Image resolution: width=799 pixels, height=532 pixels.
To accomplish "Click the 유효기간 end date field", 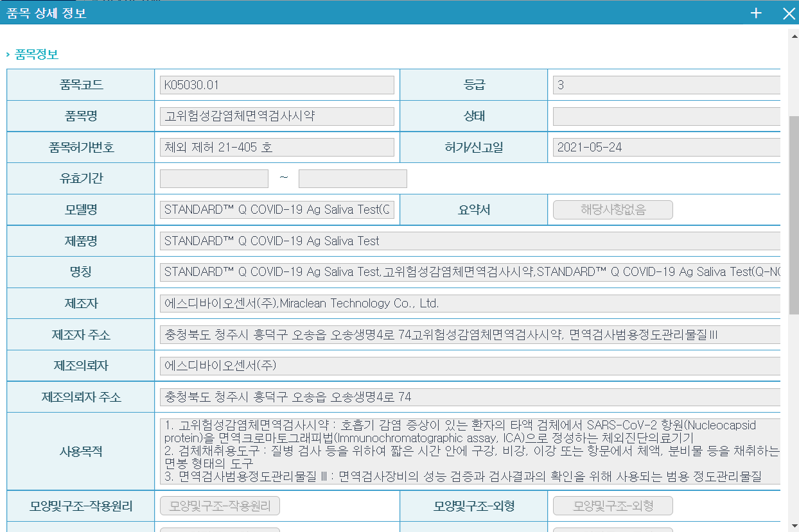I will point(353,178).
